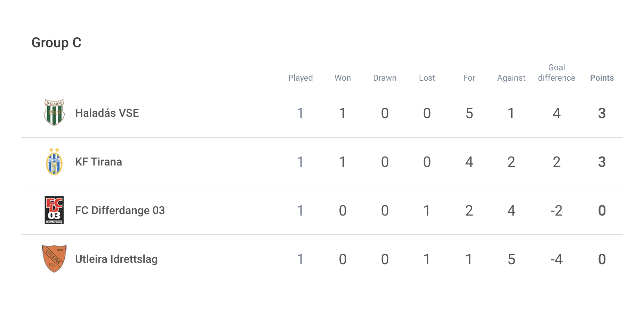Select the Played column header
644x315 pixels.
(300, 78)
